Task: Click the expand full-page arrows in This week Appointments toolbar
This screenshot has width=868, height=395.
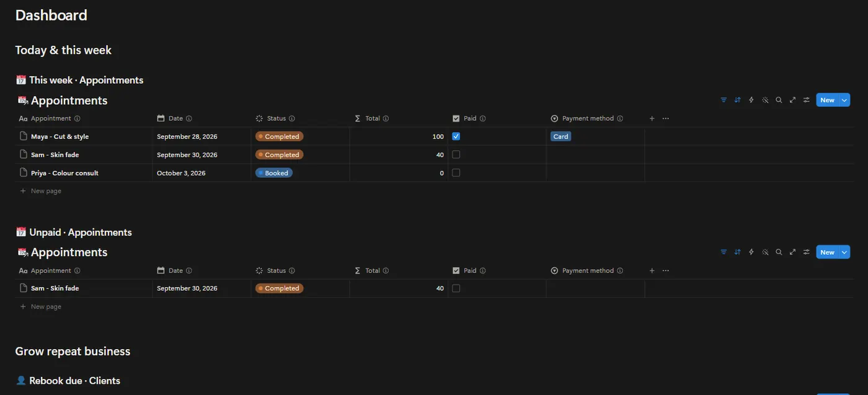Action: [x=792, y=100]
